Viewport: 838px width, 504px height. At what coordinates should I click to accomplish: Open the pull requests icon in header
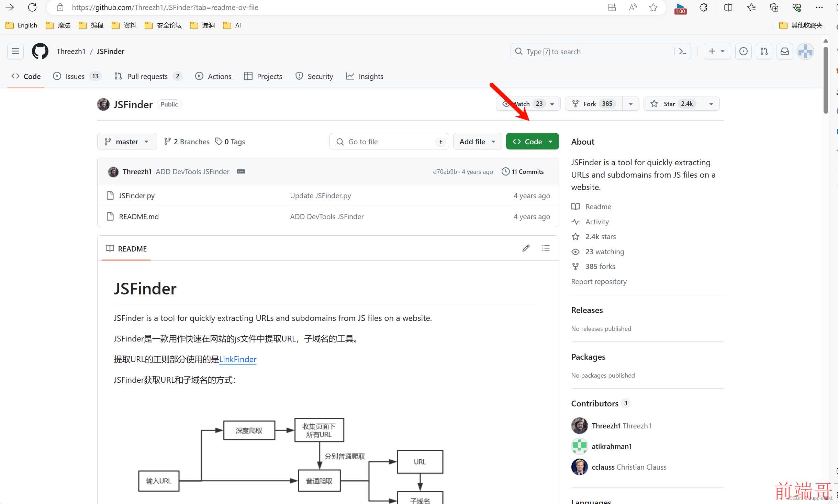pyautogui.click(x=764, y=52)
